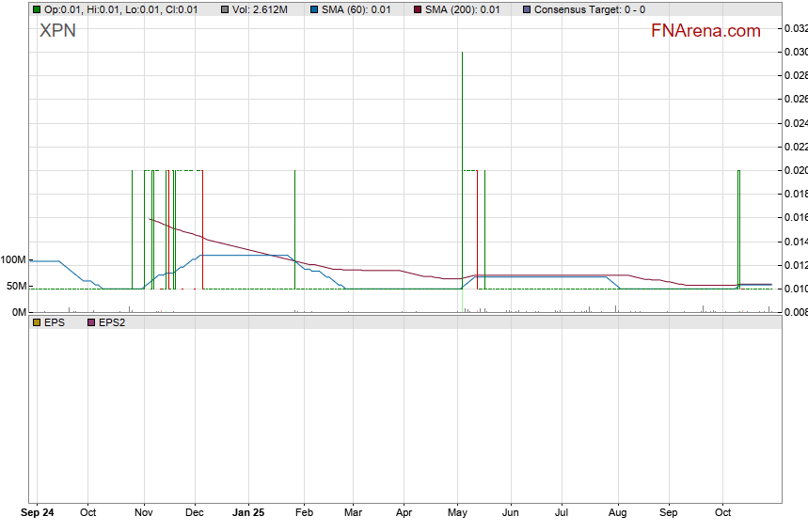Click the 'Vol: 2.612M' legend text
Image resolution: width=808 pixels, height=532 pixels.
pos(261,9)
